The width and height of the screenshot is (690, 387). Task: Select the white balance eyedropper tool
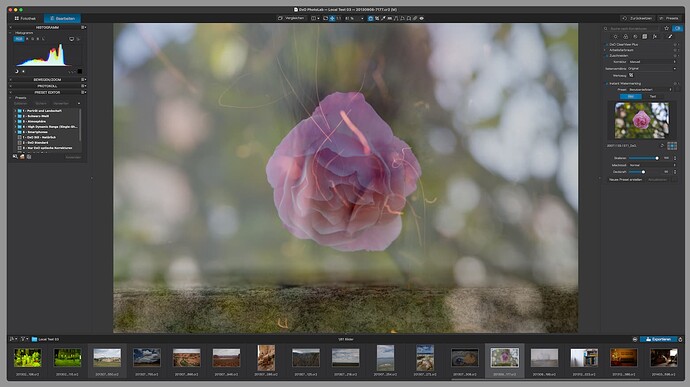point(383,18)
